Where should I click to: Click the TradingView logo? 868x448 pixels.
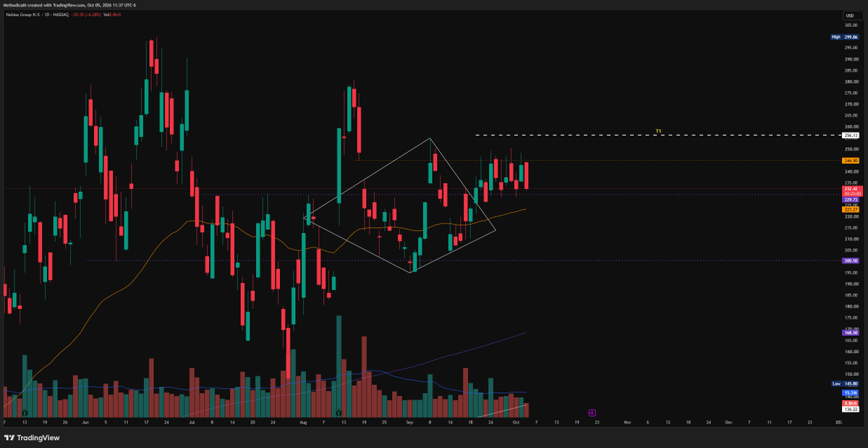click(x=33, y=437)
